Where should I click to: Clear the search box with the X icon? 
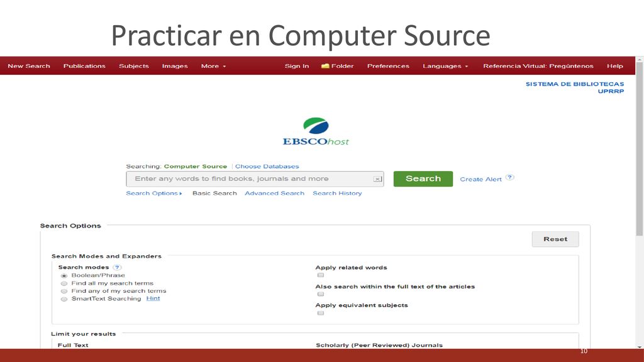click(x=377, y=179)
